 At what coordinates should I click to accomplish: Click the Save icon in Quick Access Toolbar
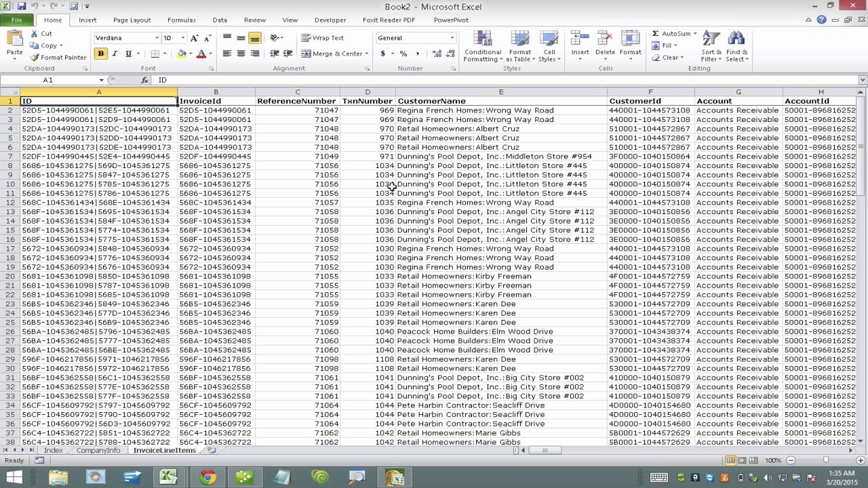coord(22,6)
